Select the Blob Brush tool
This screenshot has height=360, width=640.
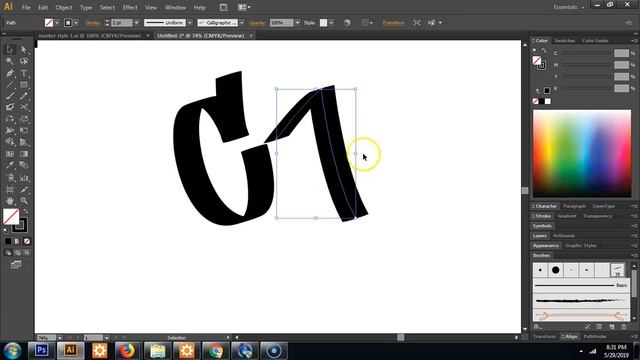(x=10, y=107)
